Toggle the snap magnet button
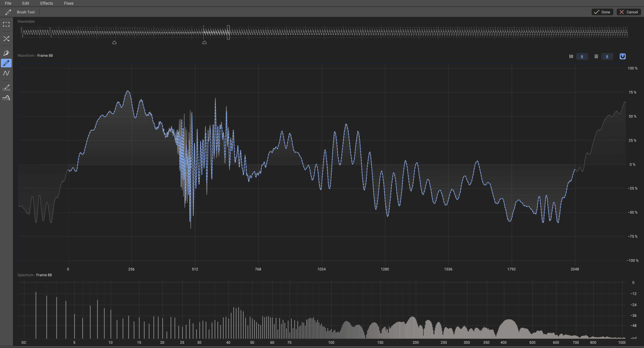The height and width of the screenshot is (348, 644). click(623, 56)
